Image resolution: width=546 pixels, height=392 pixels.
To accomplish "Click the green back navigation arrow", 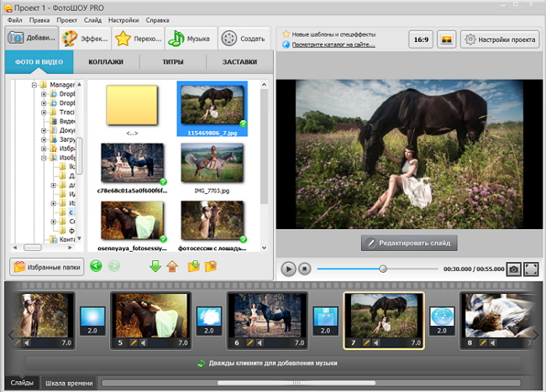I will point(96,268).
